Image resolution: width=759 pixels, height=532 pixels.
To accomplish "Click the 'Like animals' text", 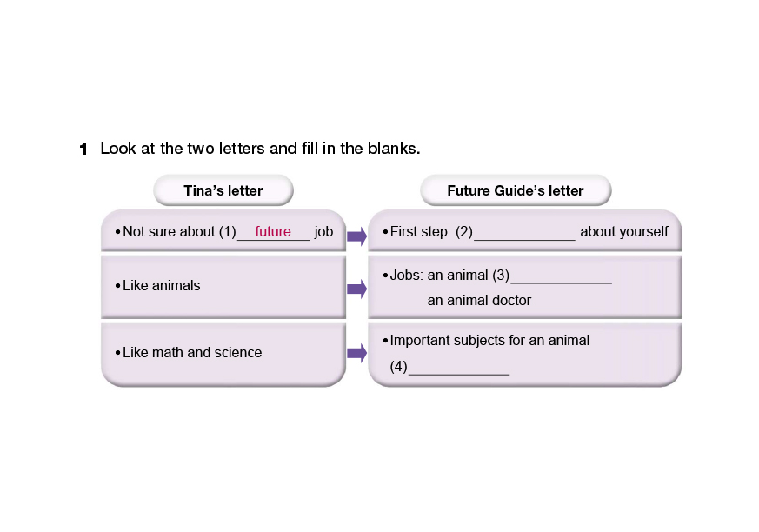I will pos(161,285).
